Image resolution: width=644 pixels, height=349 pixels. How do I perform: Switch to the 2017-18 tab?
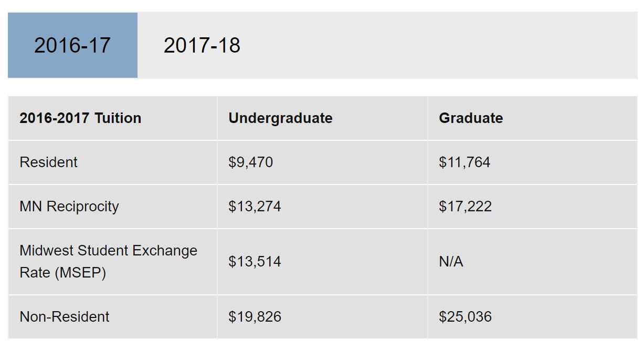[202, 45]
